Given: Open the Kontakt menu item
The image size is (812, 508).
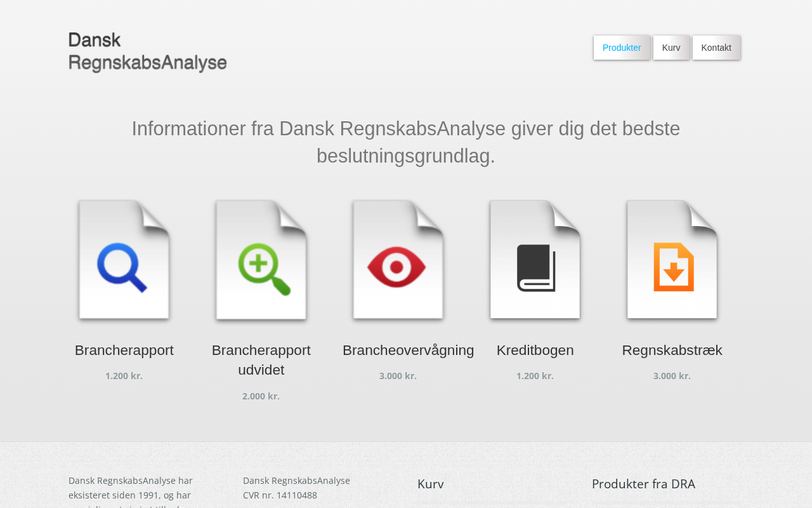Looking at the screenshot, I should [716, 48].
